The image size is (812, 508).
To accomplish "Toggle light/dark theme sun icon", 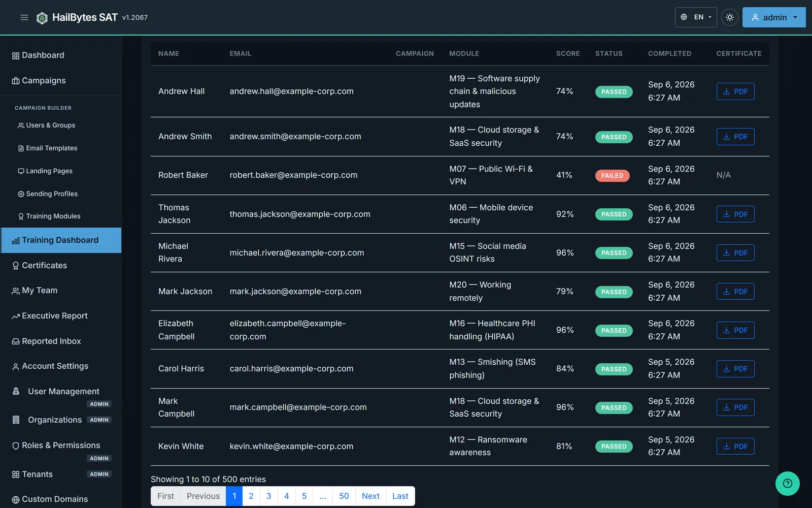I will pyautogui.click(x=730, y=17).
